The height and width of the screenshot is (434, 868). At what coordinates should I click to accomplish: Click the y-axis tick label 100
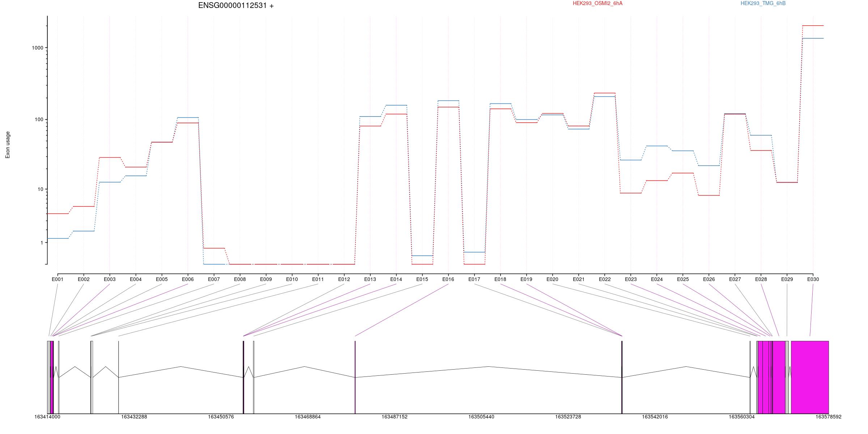39,119
